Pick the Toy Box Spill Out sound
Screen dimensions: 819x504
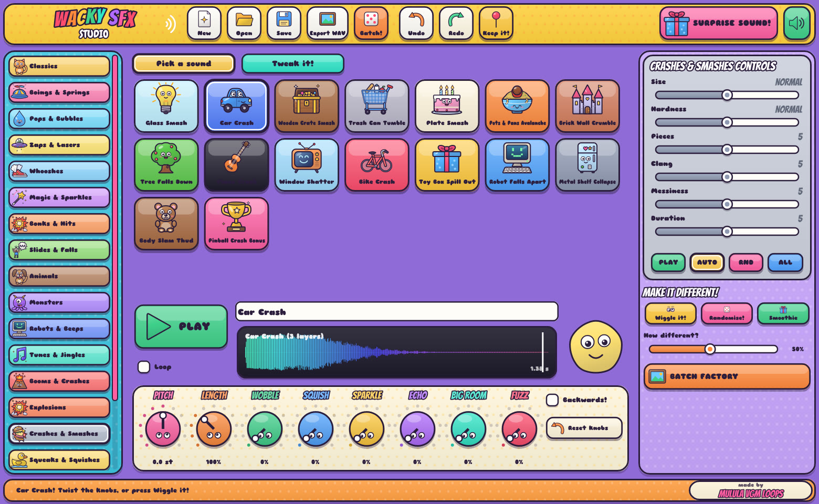click(x=447, y=164)
